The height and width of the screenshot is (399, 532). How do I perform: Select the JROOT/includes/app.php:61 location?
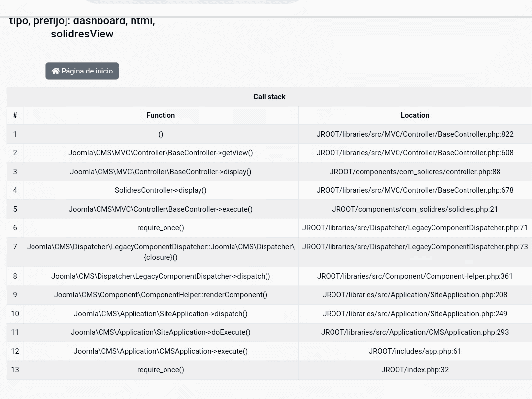click(x=415, y=351)
